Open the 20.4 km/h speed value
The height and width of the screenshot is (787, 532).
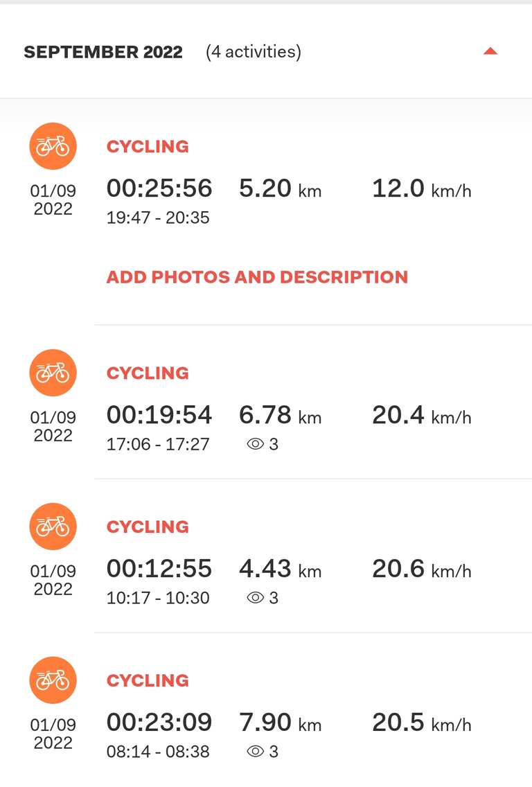pos(422,415)
